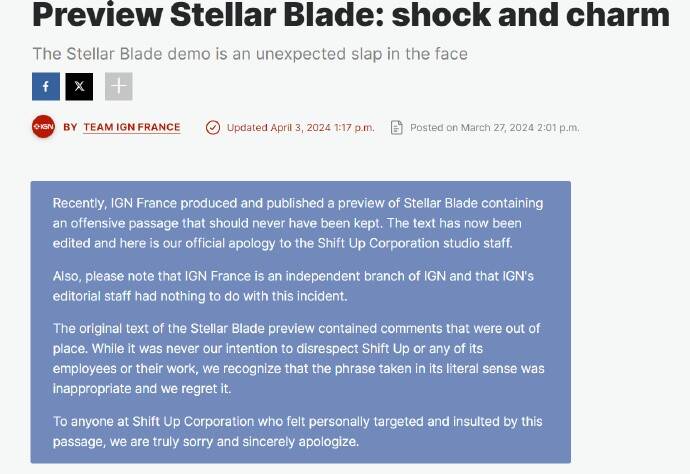Click the red IGN logo avatar
Image resolution: width=690 pixels, height=474 pixels.
coord(43,127)
